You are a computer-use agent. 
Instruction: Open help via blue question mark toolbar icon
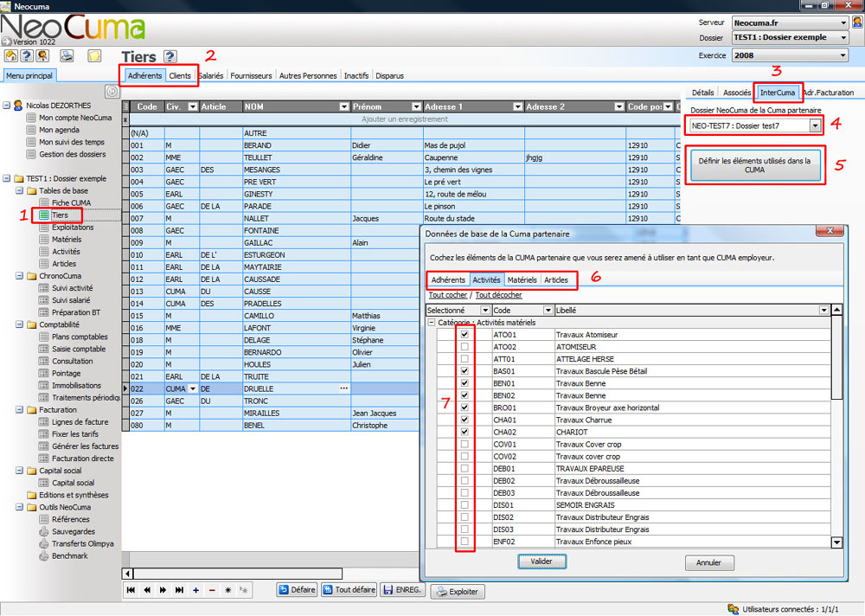(x=27, y=55)
